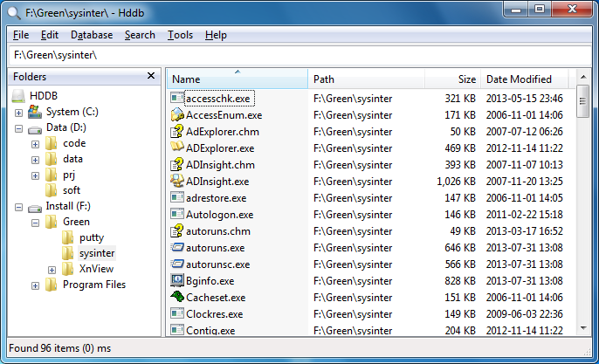Select the Program Files tree item
Screen dimensions: 599x364
tap(94, 285)
